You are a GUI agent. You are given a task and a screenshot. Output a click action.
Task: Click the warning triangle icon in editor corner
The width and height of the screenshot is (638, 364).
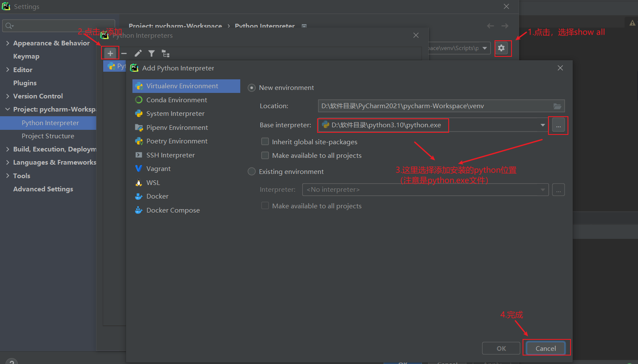[x=632, y=23]
